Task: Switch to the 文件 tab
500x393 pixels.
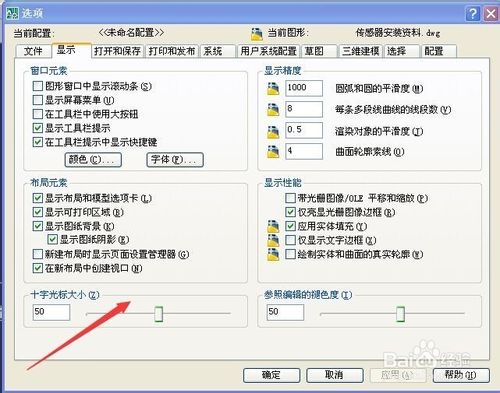Action: point(33,51)
